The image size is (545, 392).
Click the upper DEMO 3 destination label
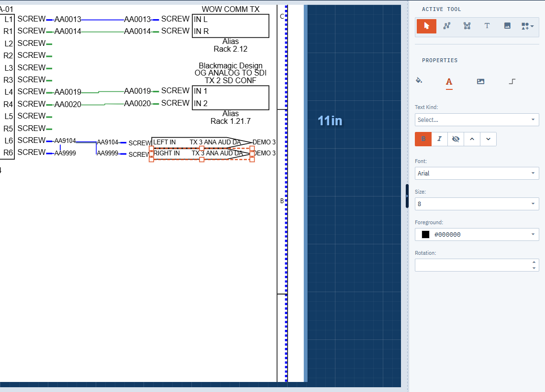tap(264, 142)
